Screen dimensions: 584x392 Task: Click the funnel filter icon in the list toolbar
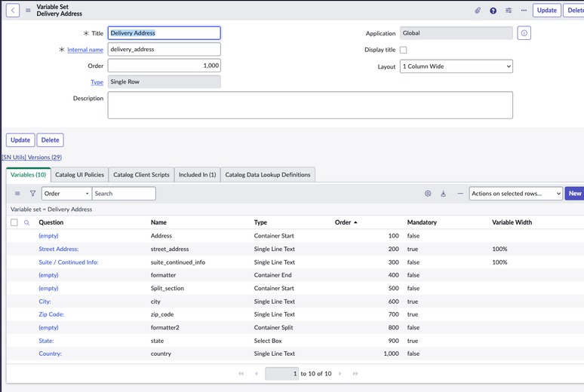pos(32,194)
